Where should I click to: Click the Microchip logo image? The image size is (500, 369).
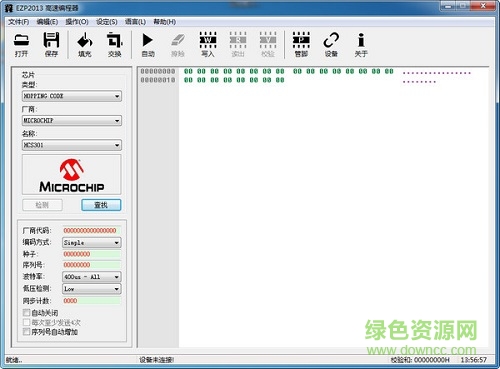(72, 174)
